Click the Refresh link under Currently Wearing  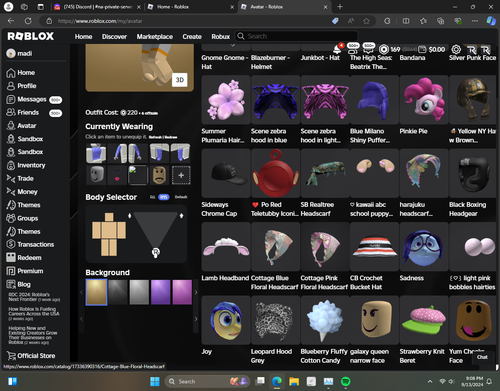click(155, 137)
